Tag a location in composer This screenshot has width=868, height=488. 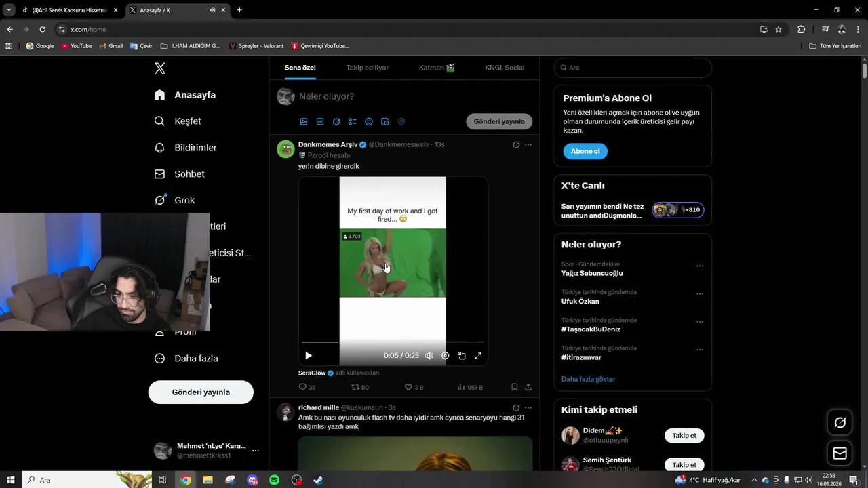coord(401,122)
